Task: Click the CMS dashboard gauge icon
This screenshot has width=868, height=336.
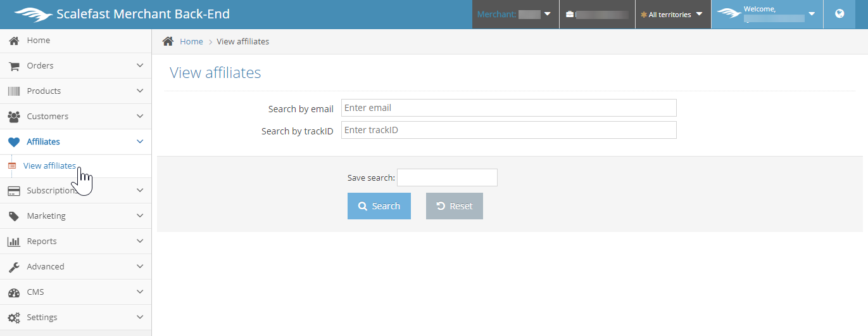Action: coord(13,292)
